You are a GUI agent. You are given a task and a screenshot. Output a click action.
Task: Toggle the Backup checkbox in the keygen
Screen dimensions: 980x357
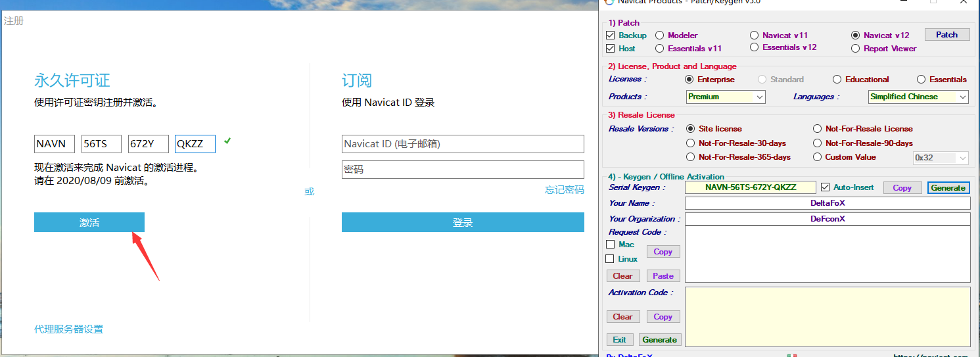611,36
